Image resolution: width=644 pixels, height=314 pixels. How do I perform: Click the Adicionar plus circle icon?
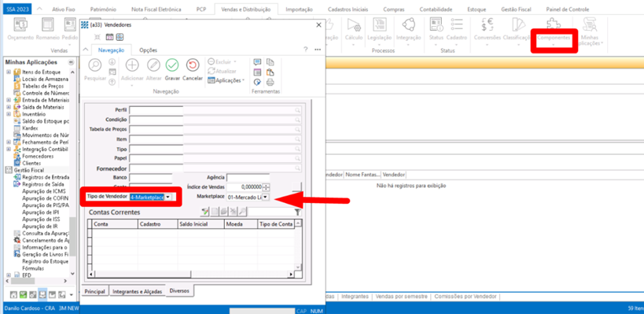click(x=132, y=65)
